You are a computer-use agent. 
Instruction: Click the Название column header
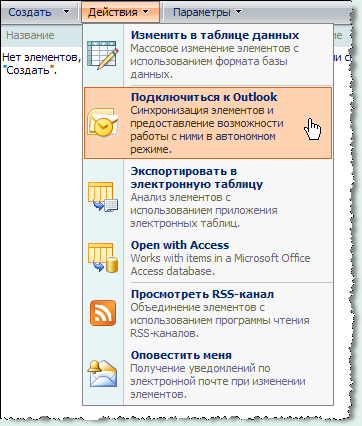(x=30, y=35)
